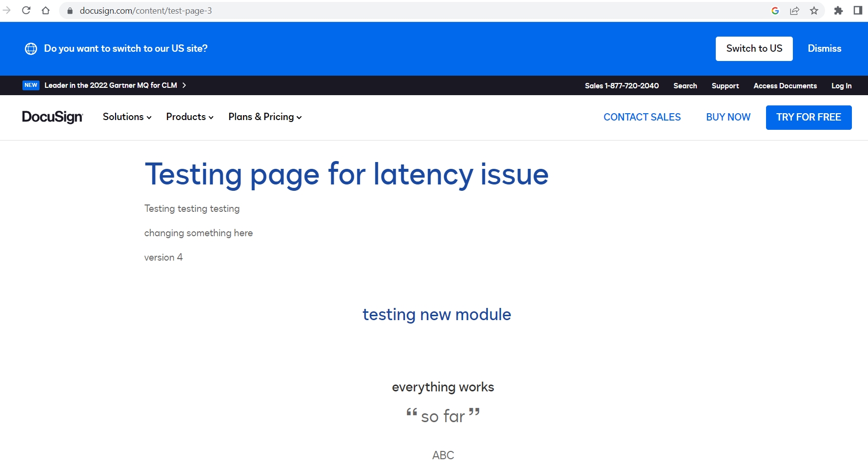Click the CONTACT SALES link
The height and width of the screenshot is (468, 868).
[642, 118]
